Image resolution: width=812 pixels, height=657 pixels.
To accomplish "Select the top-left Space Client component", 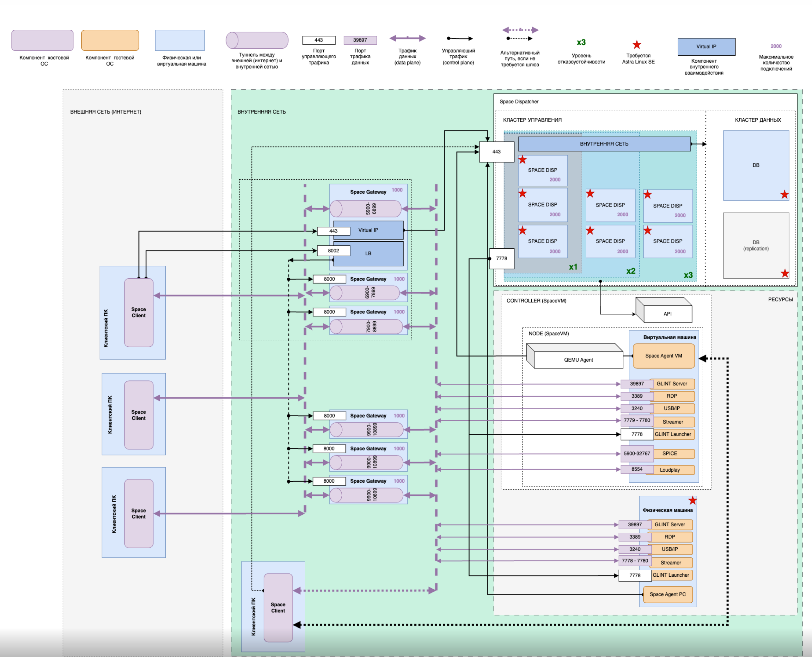I will pyautogui.click(x=138, y=312).
